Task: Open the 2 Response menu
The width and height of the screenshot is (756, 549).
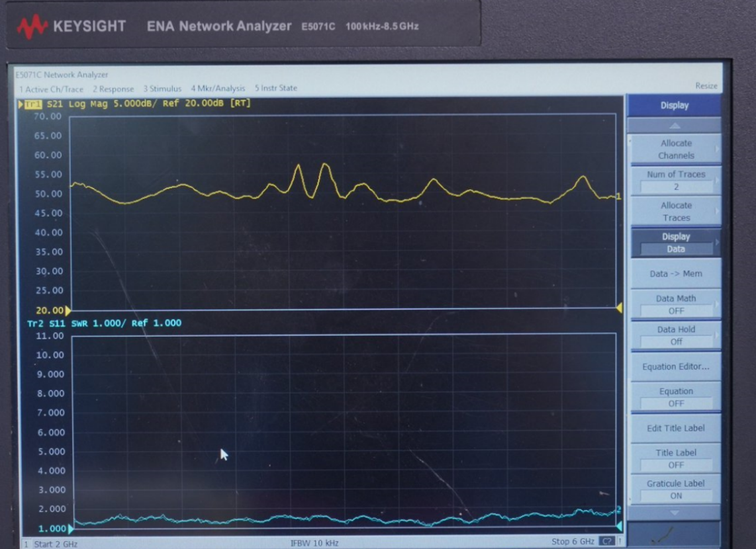Action: tap(113, 88)
